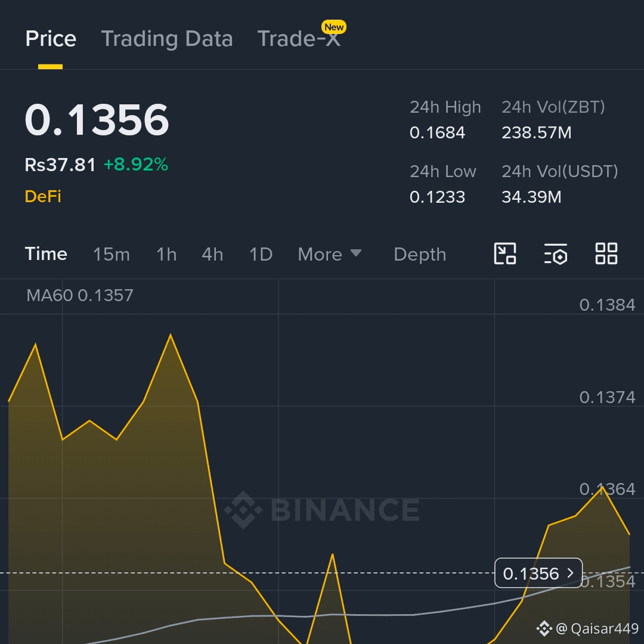Click the 24h High value 0.1684
Screen dimensions: 644x644
(x=438, y=132)
